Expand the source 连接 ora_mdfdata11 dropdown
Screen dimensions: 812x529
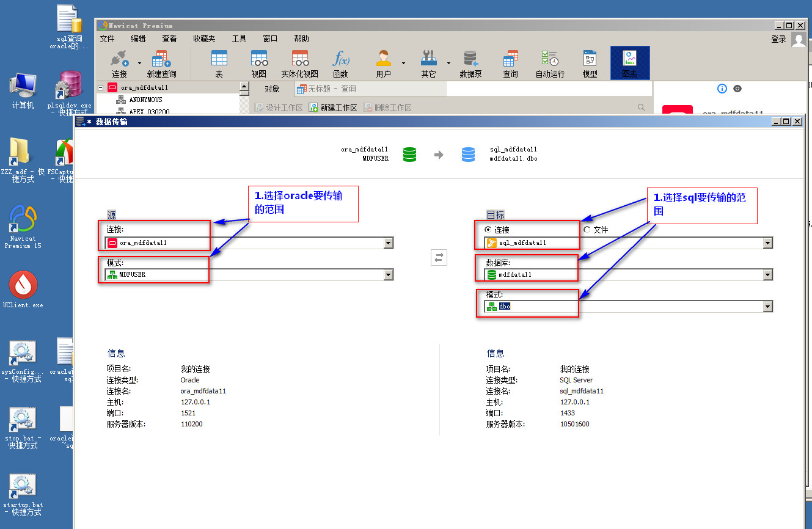click(x=388, y=243)
